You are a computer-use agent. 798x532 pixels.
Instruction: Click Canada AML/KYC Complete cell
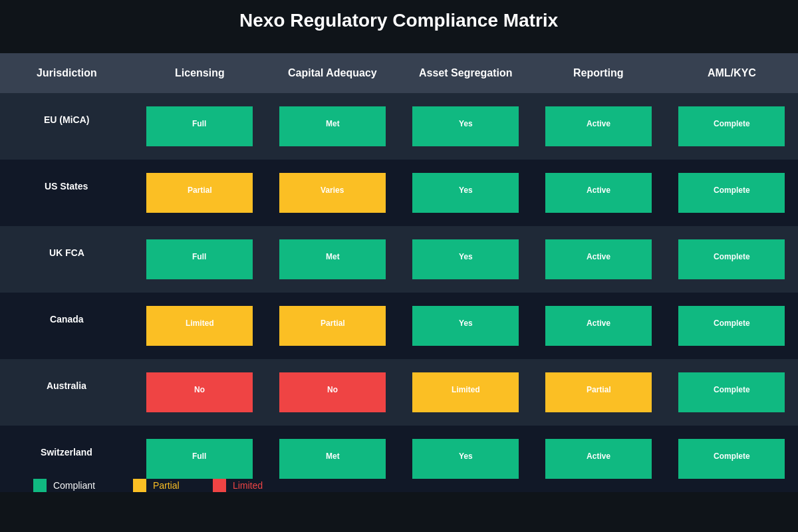731,326
